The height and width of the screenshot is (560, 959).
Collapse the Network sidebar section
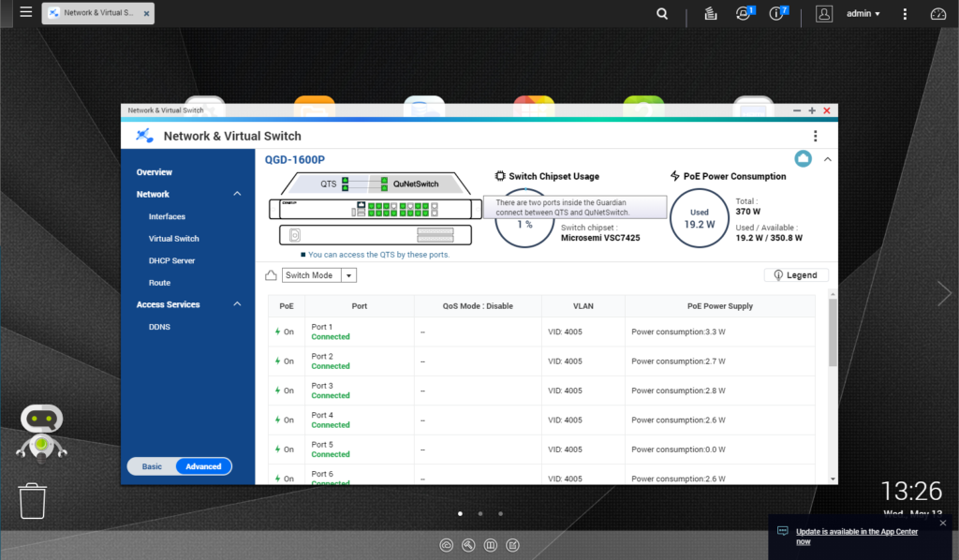237,194
